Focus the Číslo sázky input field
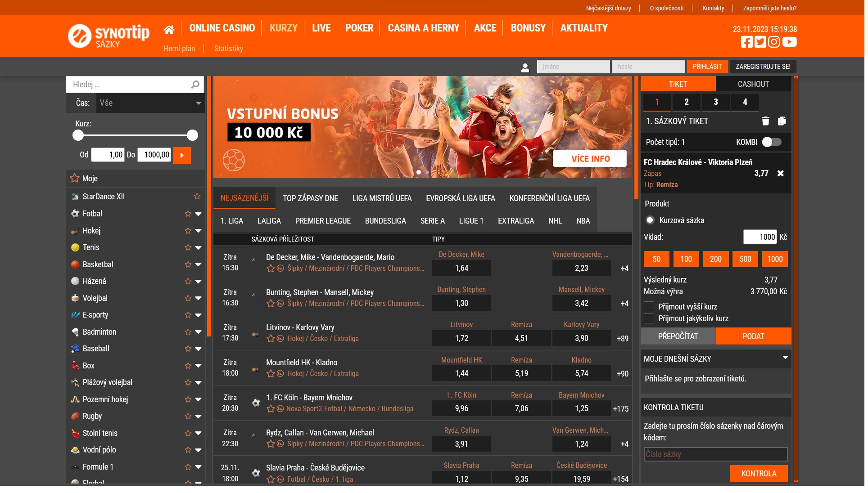868x493 pixels. click(x=715, y=454)
